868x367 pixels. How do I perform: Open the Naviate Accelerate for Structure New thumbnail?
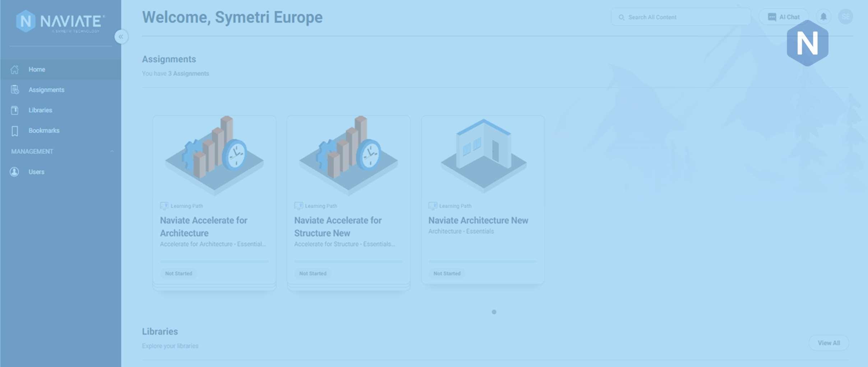pyautogui.click(x=349, y=156)
